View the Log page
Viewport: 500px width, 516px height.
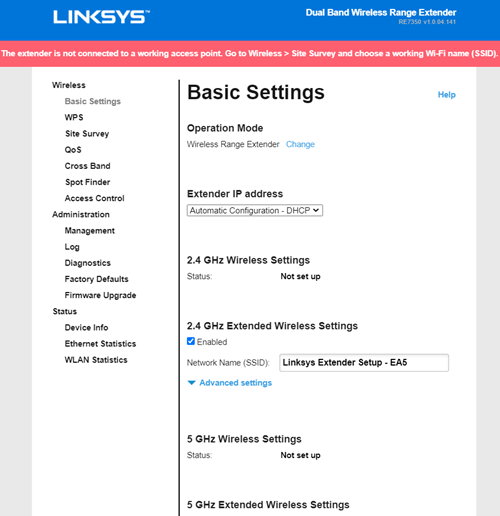[x=72, y=247]
